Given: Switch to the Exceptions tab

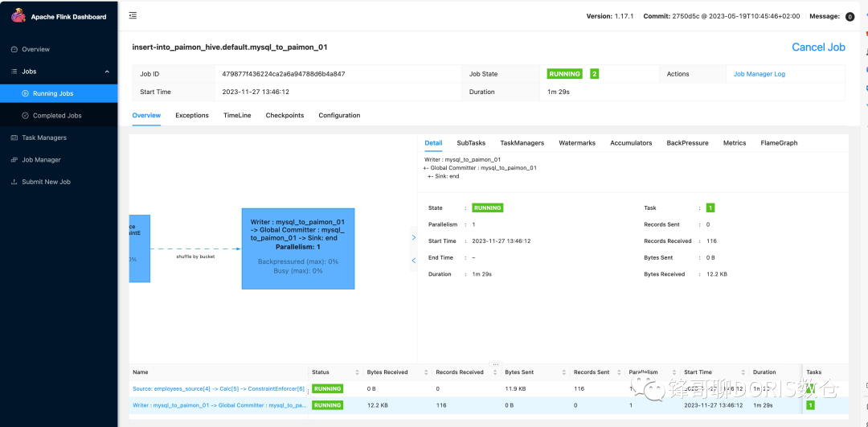Looking at the screenshot, I should coord(192,115).
